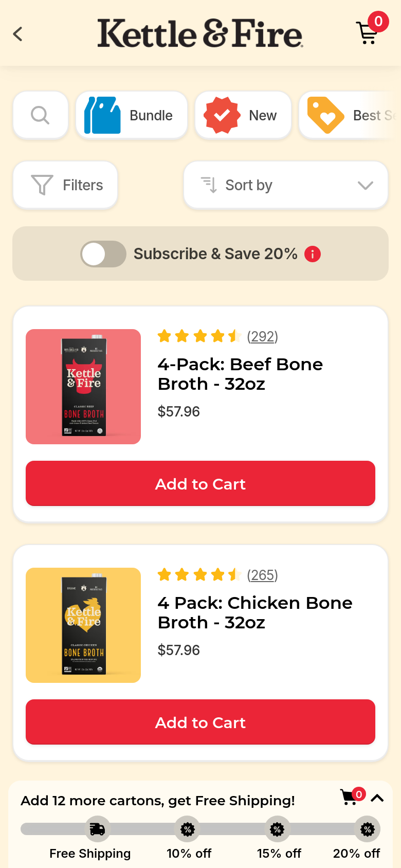Select the Bundle category chip
This screenshot has height=868, width=401.
pos(132,115)
